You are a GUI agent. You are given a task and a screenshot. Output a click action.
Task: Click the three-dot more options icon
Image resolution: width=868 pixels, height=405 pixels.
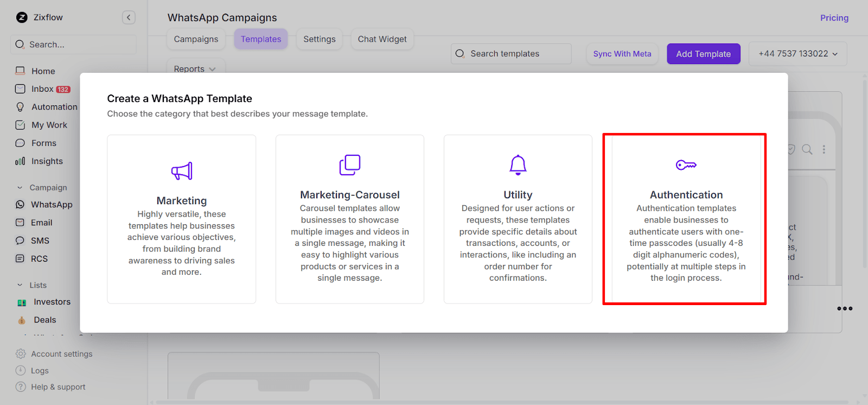(845, 308)
